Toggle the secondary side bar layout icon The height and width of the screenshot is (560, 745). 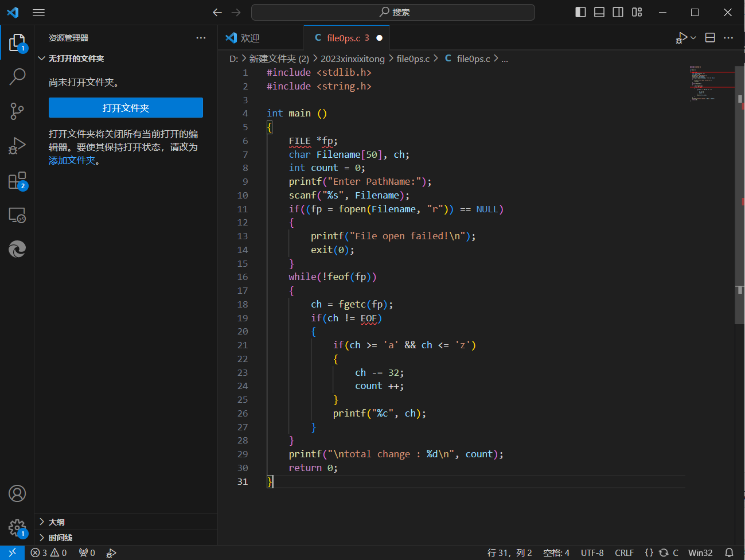(x=618, y=12)
